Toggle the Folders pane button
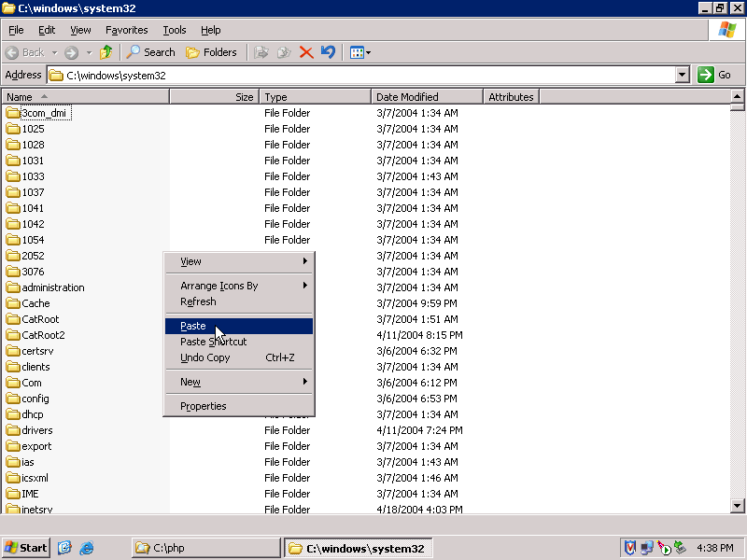The width and height of the screenshot is (747, 560). point(211,52)
